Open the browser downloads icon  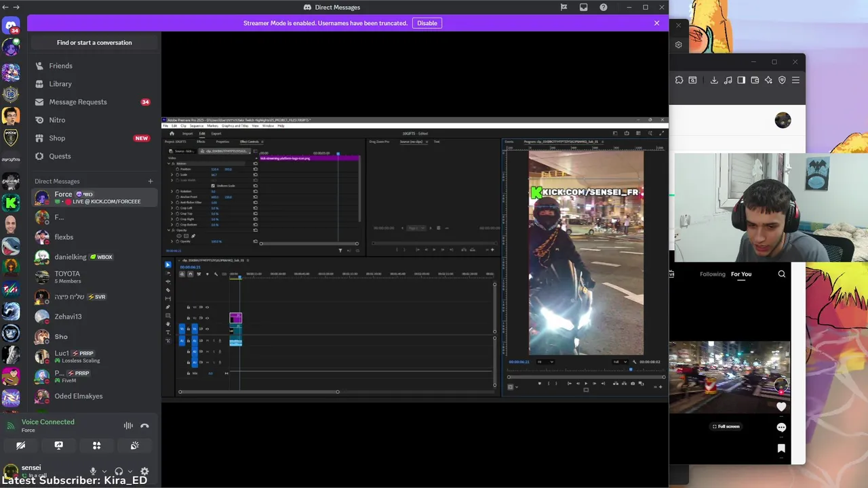click(714, 80)
